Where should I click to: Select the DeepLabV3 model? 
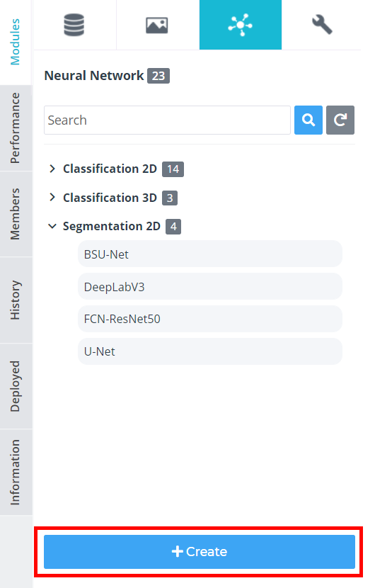pyautogui.click(x=210, y=287)
